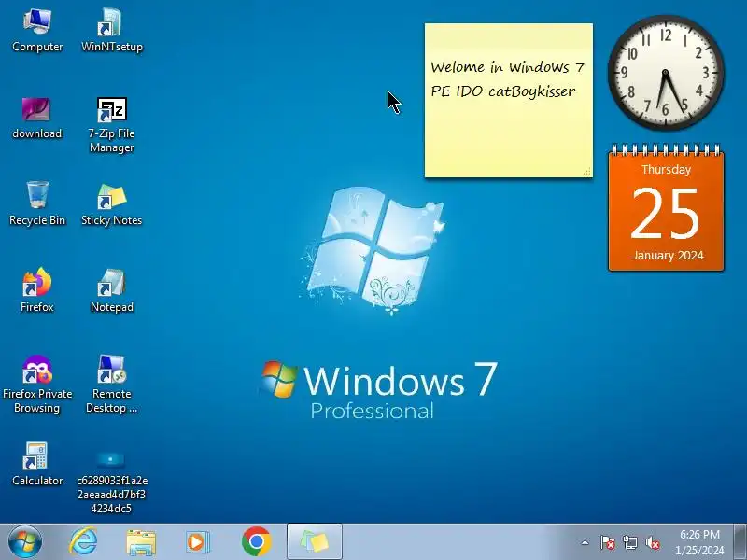
Task: Click the sticky note's bottom-right resize grip
Action: (x=587, y=172)
